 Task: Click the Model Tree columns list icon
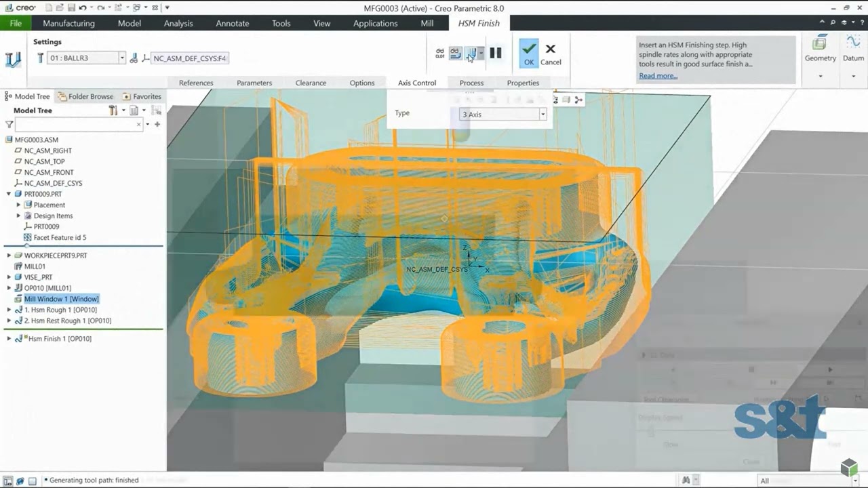pos(134,110)
